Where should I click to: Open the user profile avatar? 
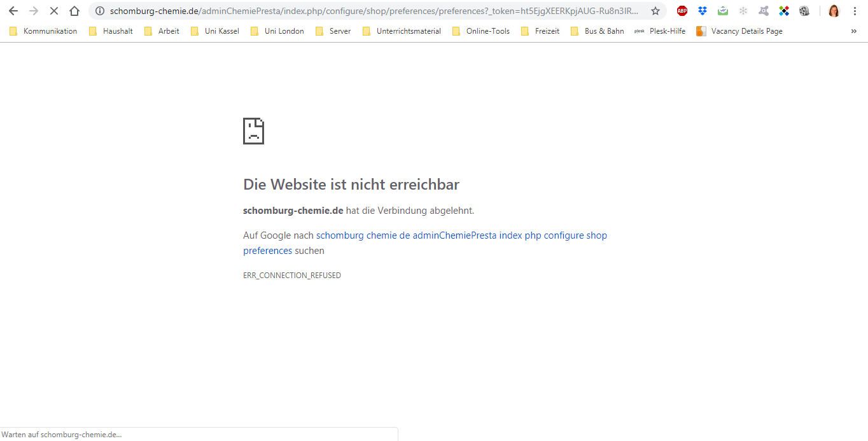pyautogui.click(x=834, y=11)
